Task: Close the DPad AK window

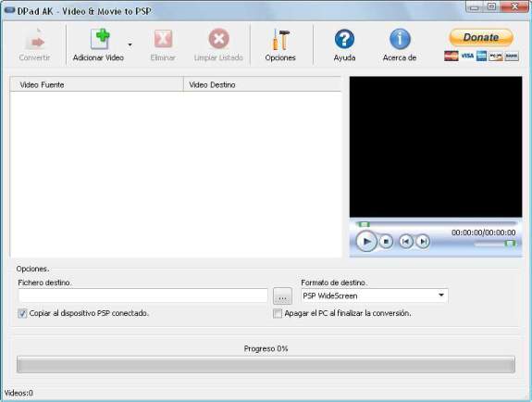Action: point(514,6)
